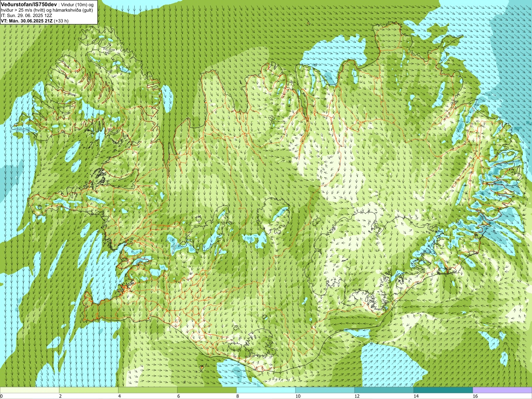Click the 0–2 m/s pale legend swatch
Screen dimensions: 532x399
pyautogui.click(x=30, y=390)
